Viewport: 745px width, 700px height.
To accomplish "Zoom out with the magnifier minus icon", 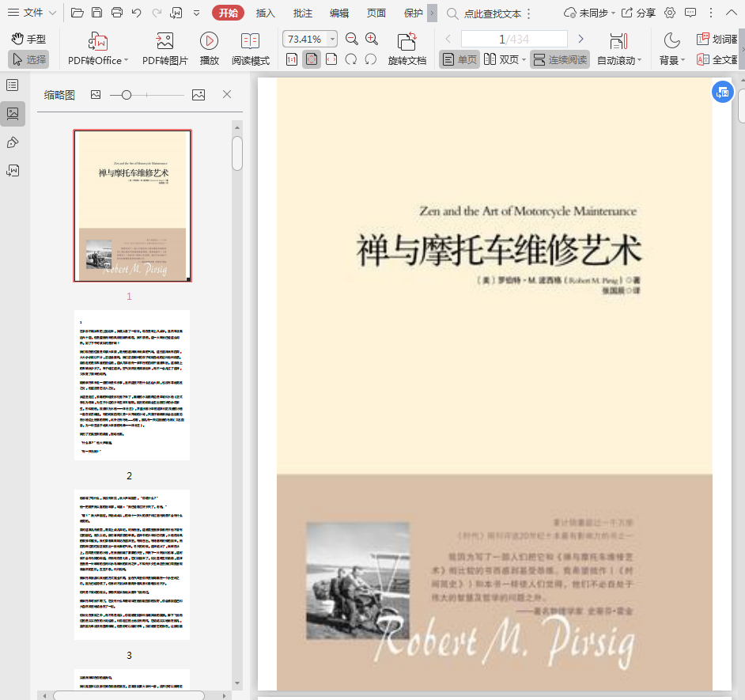I will (352, 39).
